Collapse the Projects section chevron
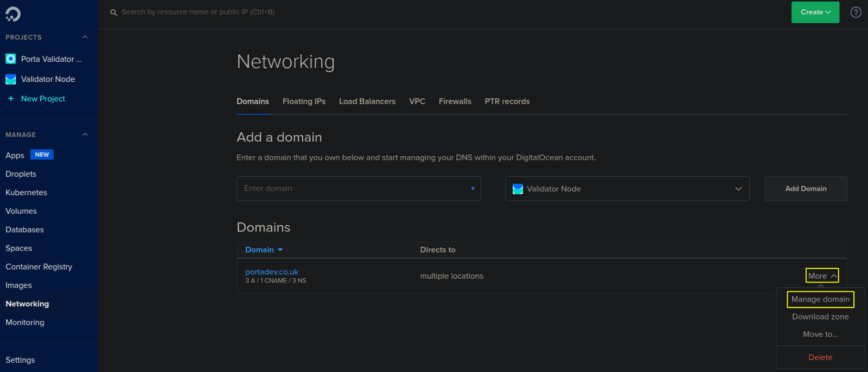Image resolution: width=868 pixels, height=372 pixels. pos(85,37)
